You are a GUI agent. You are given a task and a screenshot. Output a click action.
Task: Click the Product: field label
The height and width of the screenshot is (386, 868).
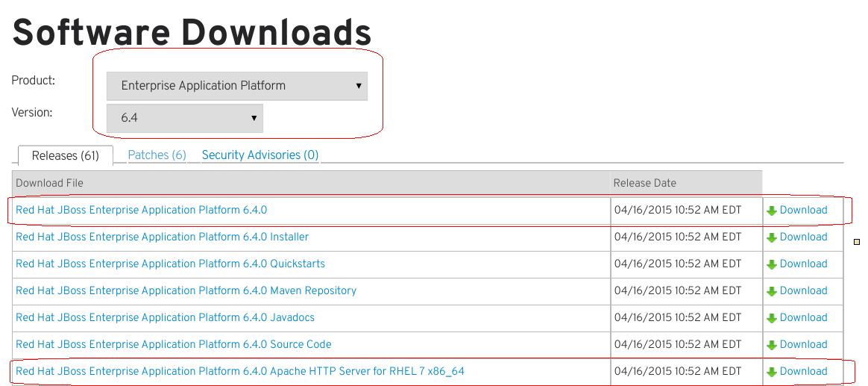coord(34,81)
